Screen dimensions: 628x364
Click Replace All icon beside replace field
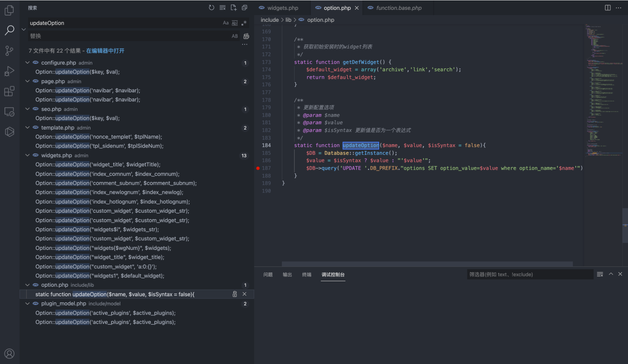(246, 36)
